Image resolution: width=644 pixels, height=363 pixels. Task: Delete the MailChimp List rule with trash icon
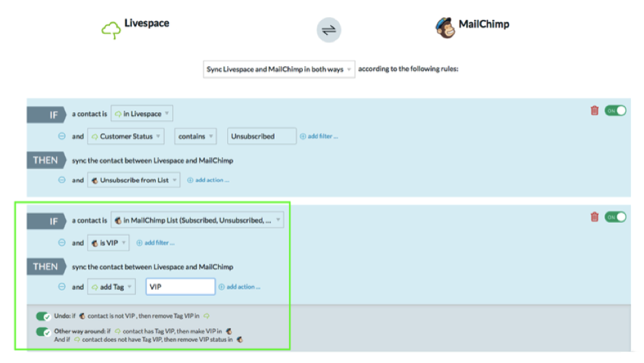594,217
